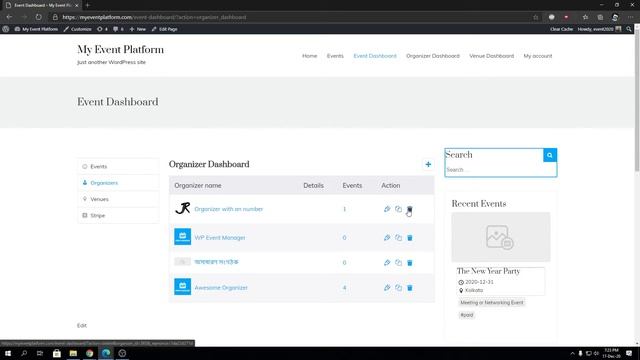Click the My Event Platform site title
This screenshot has width=640, height=360.
point(120,50)
